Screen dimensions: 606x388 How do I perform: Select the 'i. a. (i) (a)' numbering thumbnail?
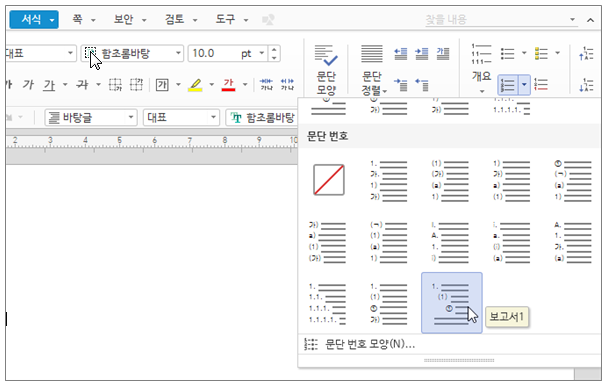(511, 242)
